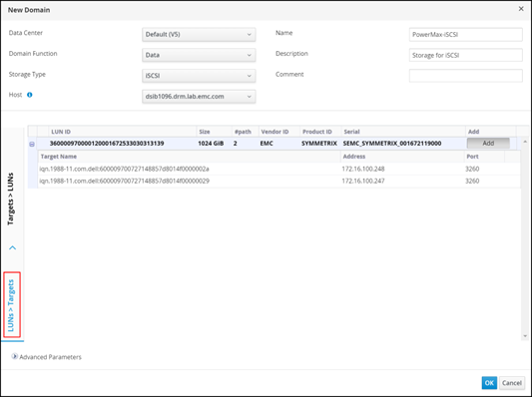This screenshot has height=397, width=532.
Task: Switch to Targets > LUNs tab
Action: (11, 199)
